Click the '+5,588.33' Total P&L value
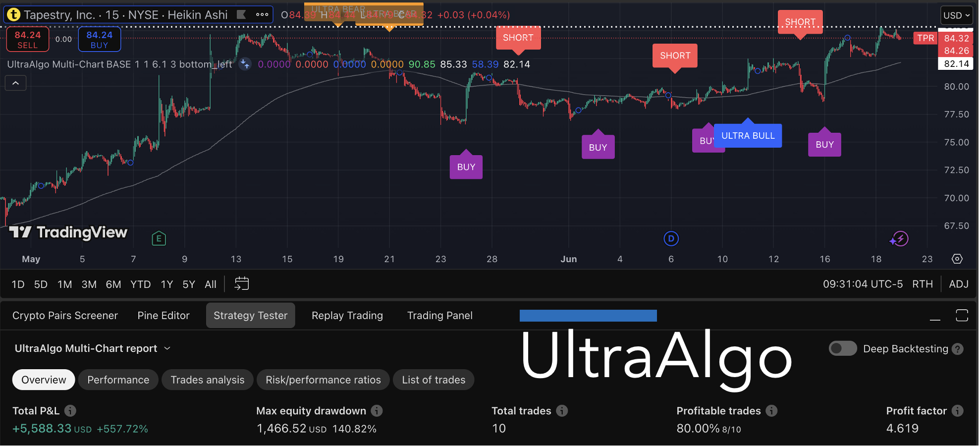This screenshot has width=980, height=446. [42, 429]
